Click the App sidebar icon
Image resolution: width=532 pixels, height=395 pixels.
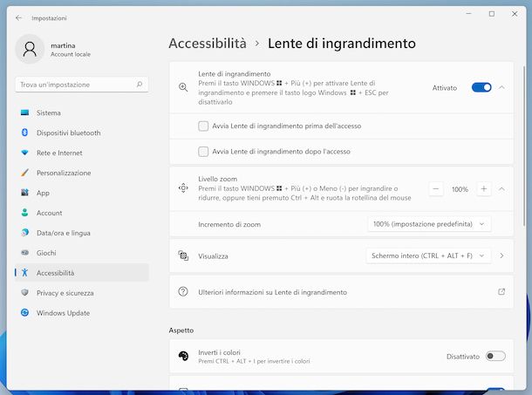pos(24,193)
